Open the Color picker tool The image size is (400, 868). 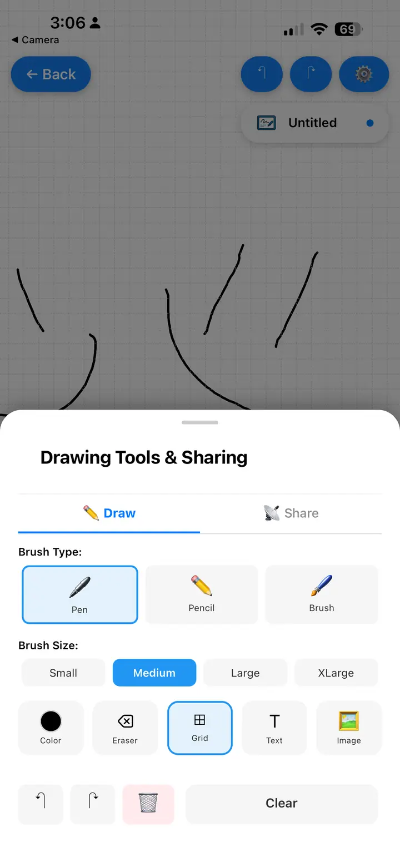point(51,728)
